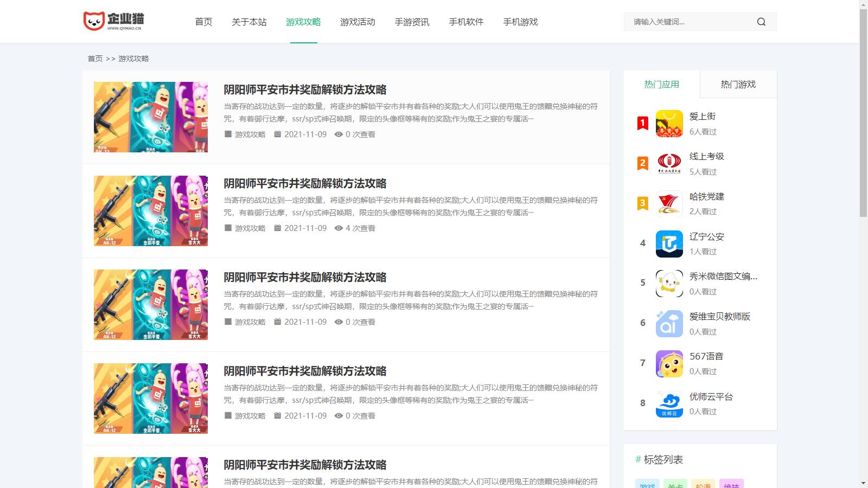The height and width of the screenshot is (488, 868).
Task: Open the 手游资讯 menu item
Action: pos(412,22)
